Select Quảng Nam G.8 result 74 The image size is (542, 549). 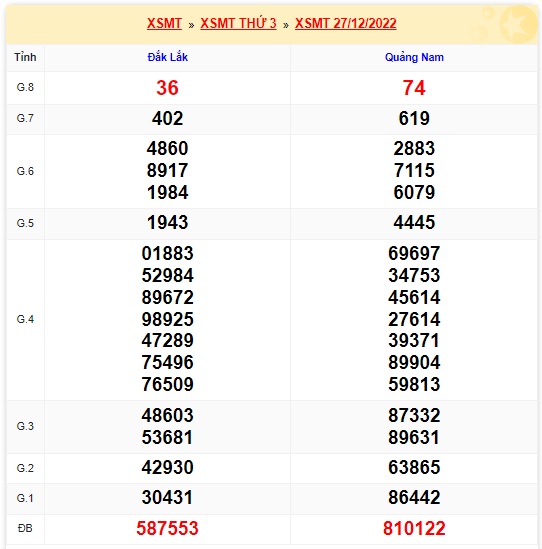point(414,88)
